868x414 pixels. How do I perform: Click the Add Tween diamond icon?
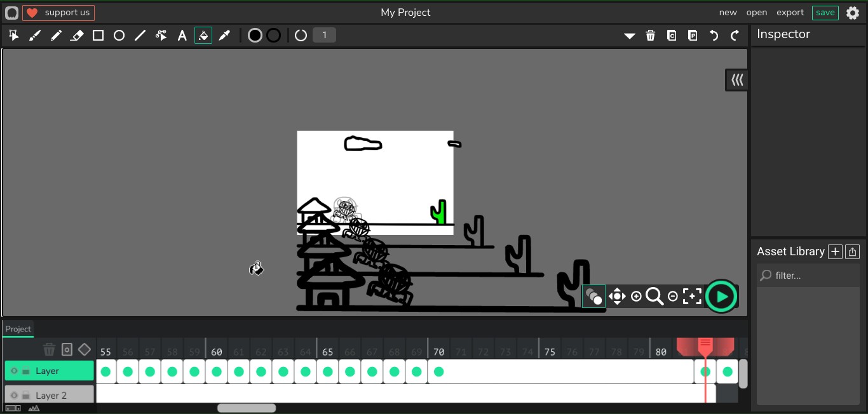[x=85, y=349]
